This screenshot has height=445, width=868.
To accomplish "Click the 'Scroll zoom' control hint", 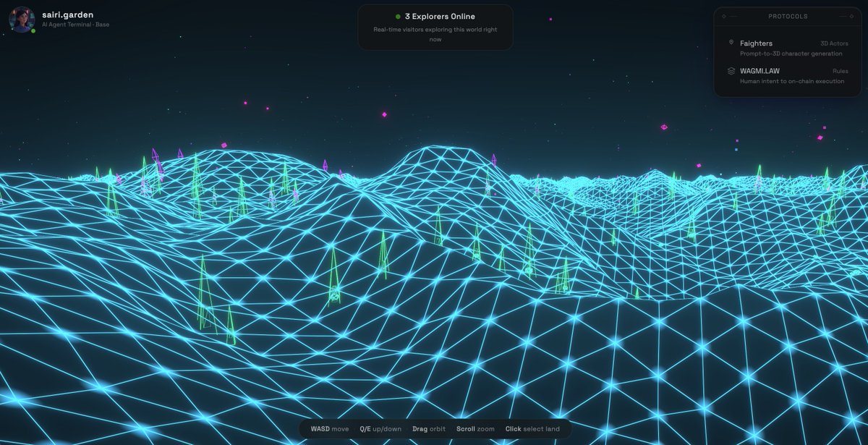I will (x=475, y=429).
